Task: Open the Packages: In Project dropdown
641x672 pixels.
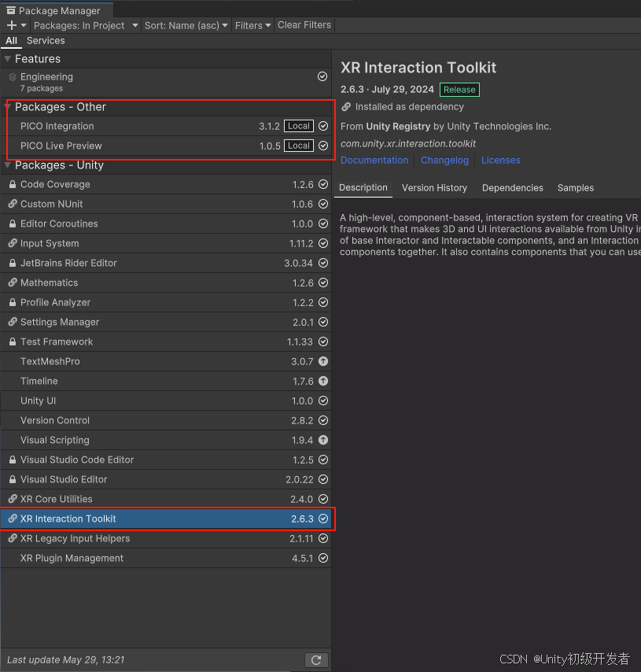Action: [86, 25]
